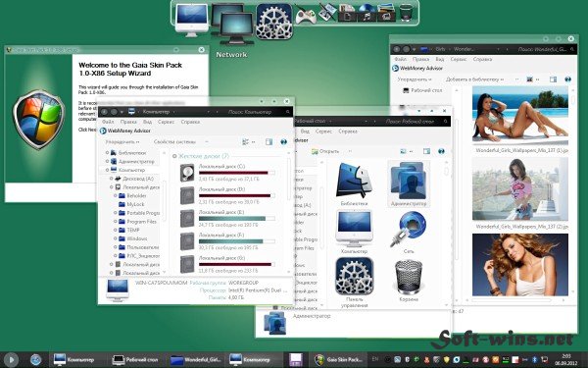Expand the Библиотеки tree node
This screenshot has height=368, width=588.
(x=107, y=153)
